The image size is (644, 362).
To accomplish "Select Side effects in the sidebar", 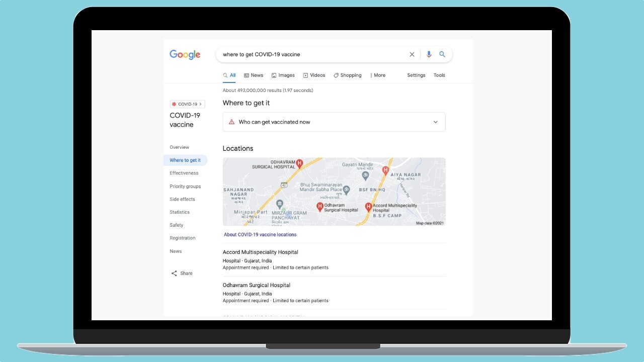I will pos(182,199).
